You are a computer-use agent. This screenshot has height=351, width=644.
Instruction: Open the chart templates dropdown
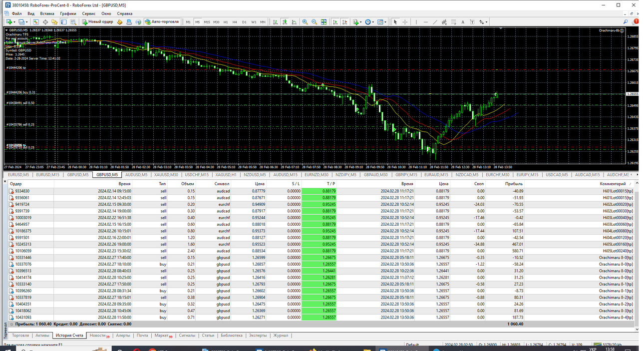click(382, 22)
